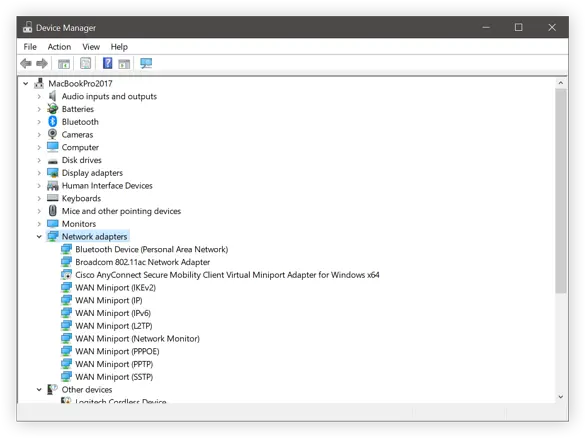Viewport: 585px width, 438px height.
Task: Select WAN Miniport (PPPOE) entry
Action: (x=117, y=351)
